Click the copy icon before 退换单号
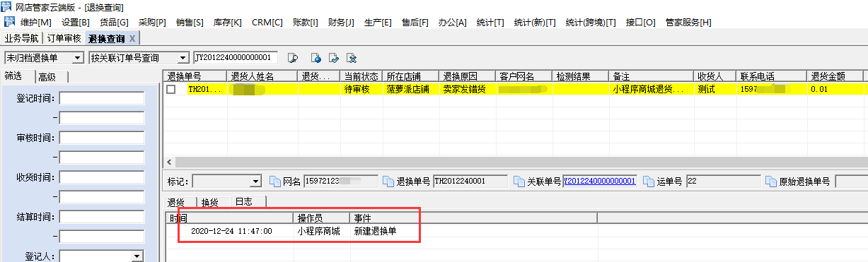This screenshot has height=262, width=868. 388,181
